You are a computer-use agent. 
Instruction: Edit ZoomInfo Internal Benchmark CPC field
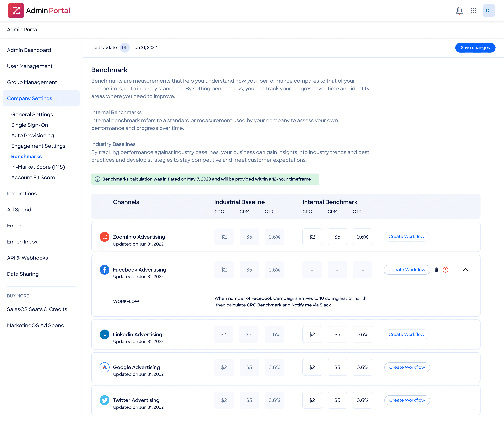click(x=312, y=237)
